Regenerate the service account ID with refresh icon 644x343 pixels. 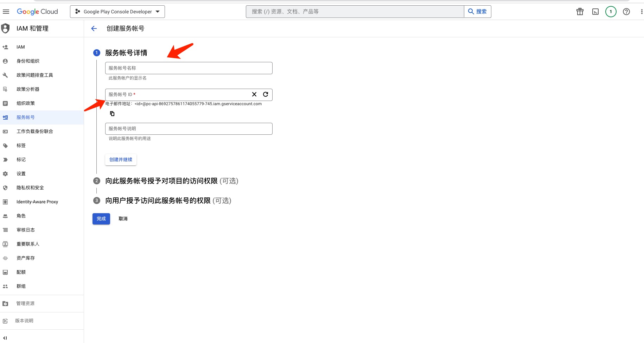[266, 94]
